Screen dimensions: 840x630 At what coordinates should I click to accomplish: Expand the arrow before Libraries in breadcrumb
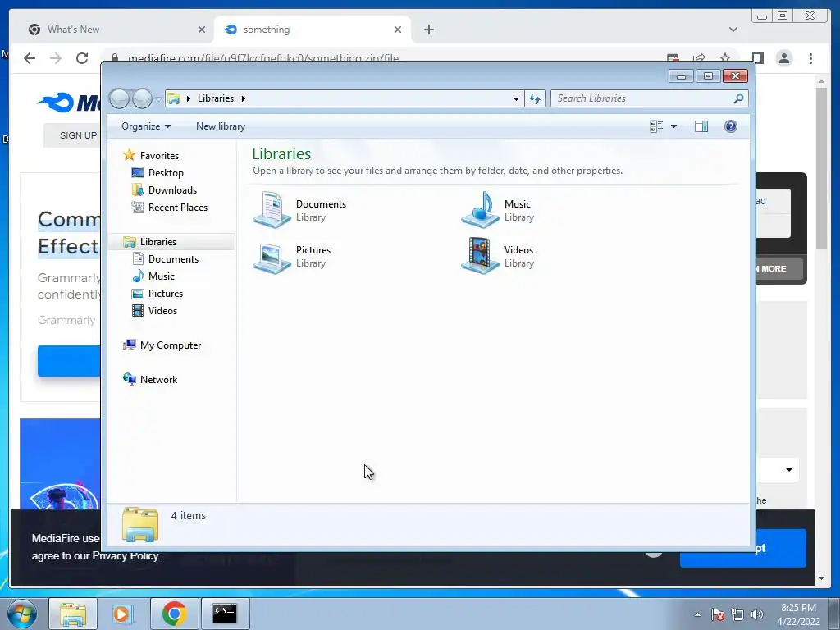tap(189, 98)
